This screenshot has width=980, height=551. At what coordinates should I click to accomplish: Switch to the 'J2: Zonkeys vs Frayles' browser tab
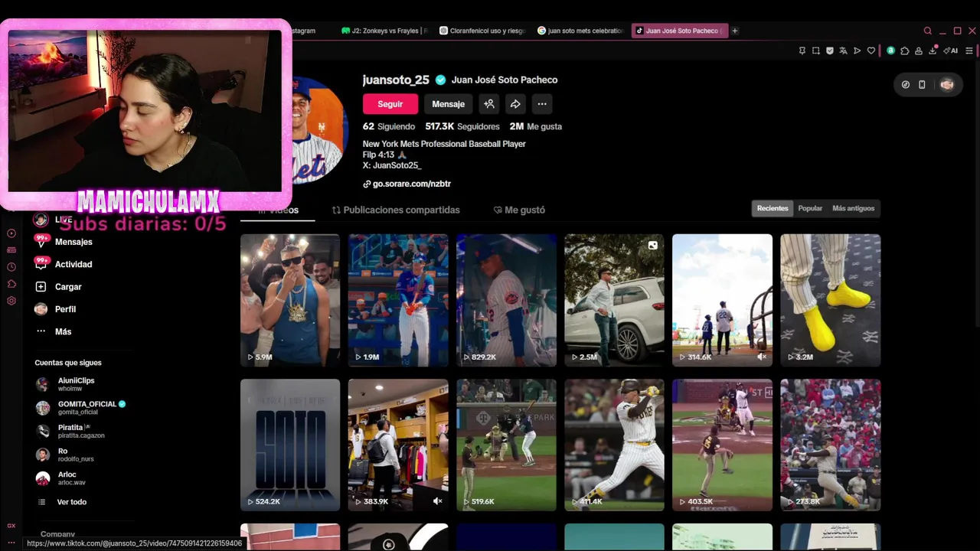pyautogui.click(x=384, y=31)
